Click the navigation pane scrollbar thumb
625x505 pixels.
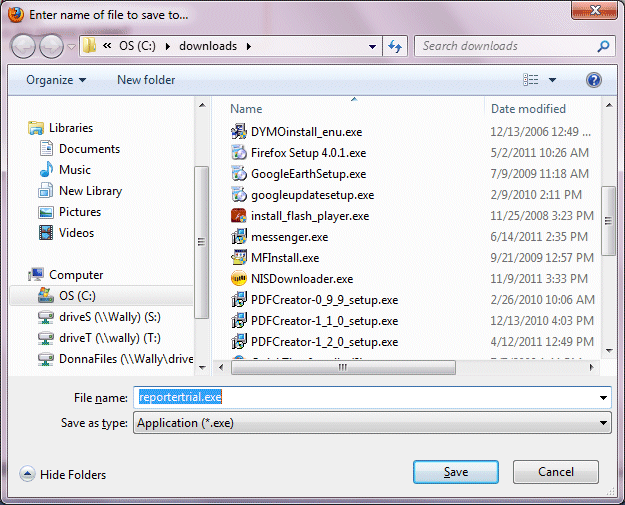(x=202, y=242)
